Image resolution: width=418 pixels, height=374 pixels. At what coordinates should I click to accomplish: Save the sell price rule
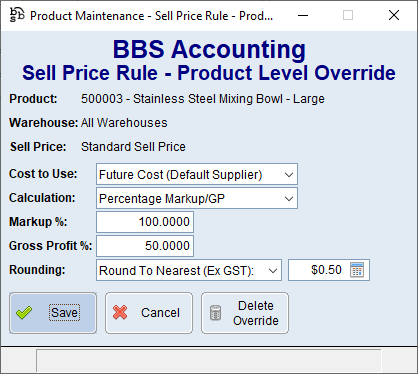[x=53, y=313]
